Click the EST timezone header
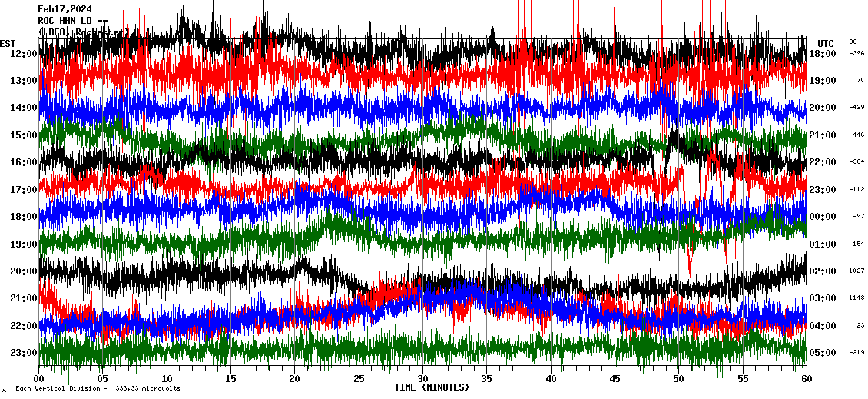The image size is (868, 399). [x=8, y=43]
